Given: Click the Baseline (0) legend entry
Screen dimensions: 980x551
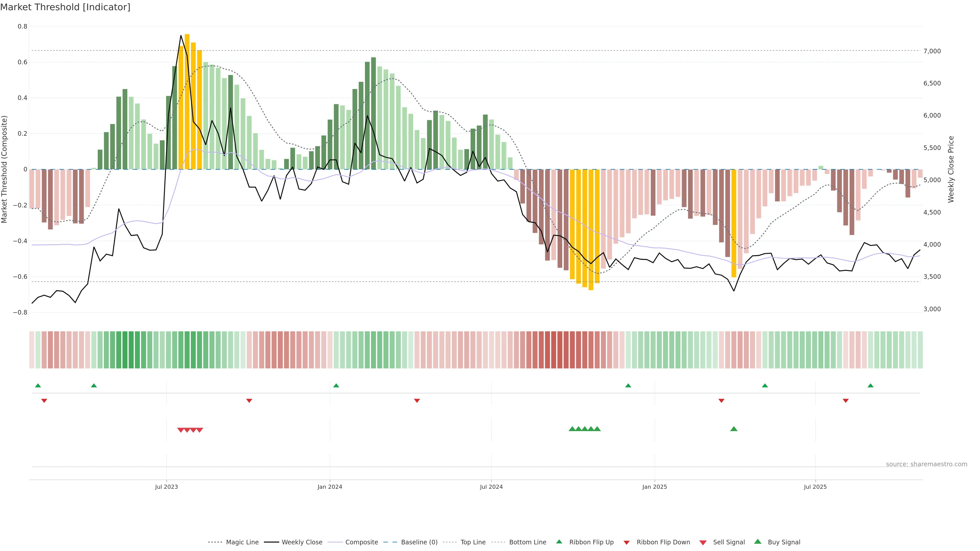Looking at the screenshot, I should coord(419,542).
